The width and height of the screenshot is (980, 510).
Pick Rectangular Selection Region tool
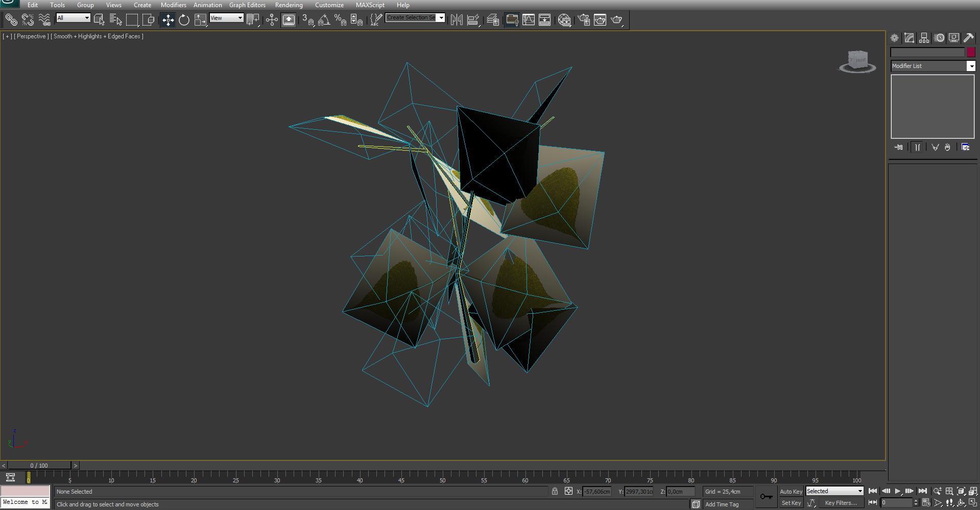[x=132, y=20]
